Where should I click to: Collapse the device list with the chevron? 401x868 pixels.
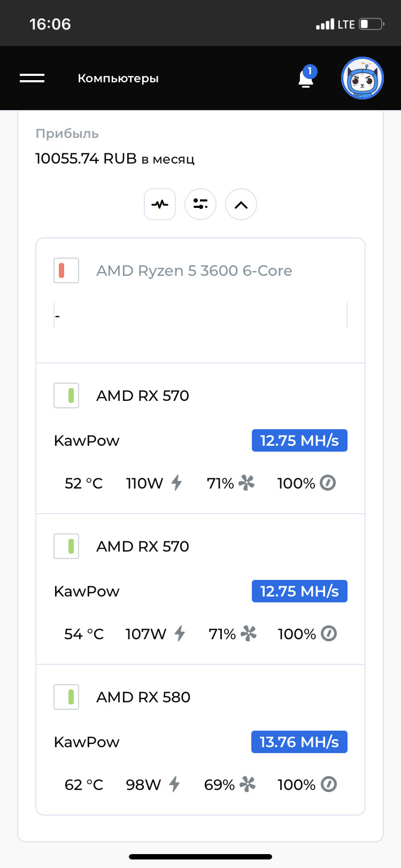241,204
